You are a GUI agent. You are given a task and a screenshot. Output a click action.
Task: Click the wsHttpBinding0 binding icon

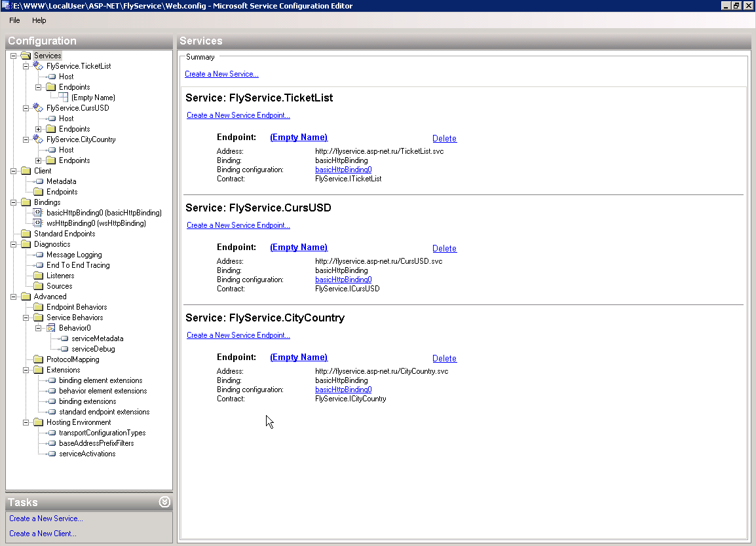coord(38,223)
